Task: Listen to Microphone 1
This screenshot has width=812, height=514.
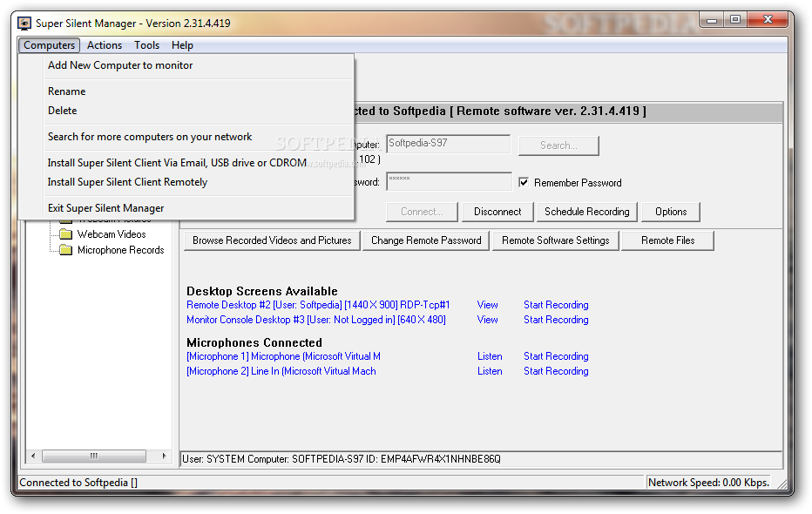Action: [x=490, y=356]
